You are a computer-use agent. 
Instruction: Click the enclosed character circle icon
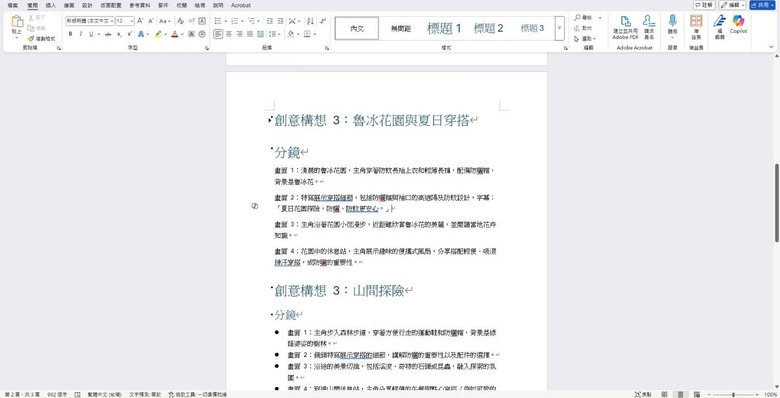[202, 34]
